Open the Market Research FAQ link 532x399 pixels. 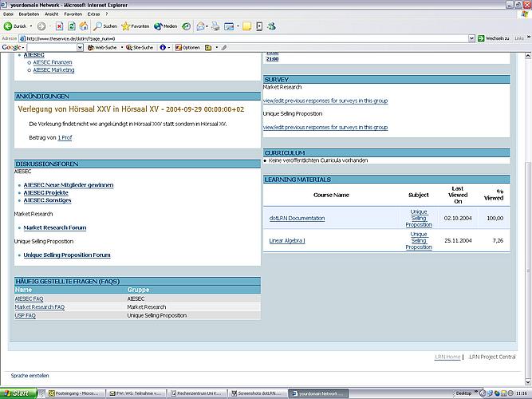coord(40,307)
